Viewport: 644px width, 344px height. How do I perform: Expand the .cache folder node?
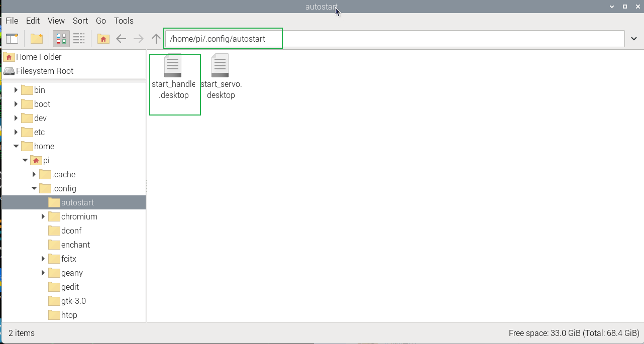pos(34,174)
